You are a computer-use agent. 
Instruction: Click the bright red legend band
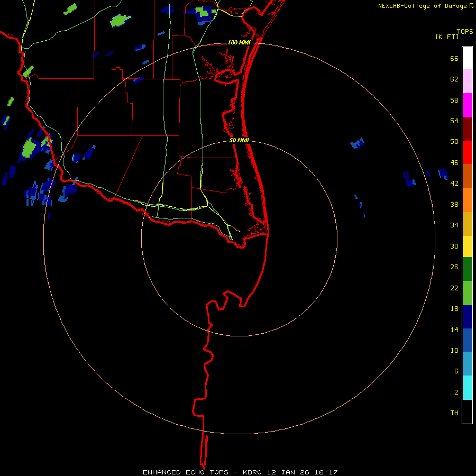pyautogui.click(x=467, y=152)
